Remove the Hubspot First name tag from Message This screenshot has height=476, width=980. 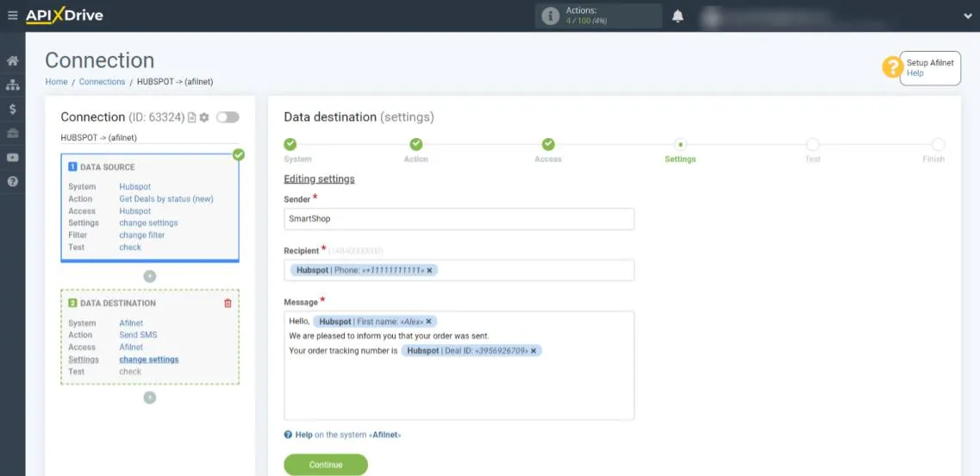point(428,322)
